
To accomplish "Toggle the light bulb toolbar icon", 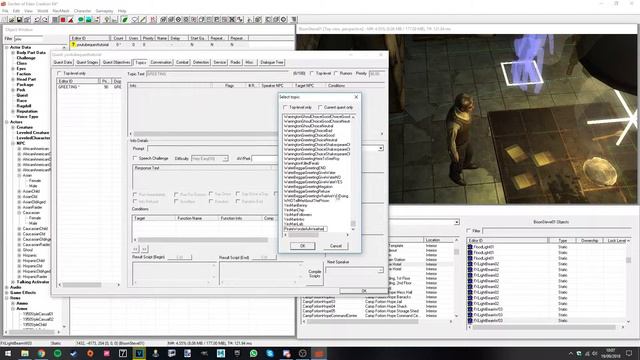I will tap(107, 20).
